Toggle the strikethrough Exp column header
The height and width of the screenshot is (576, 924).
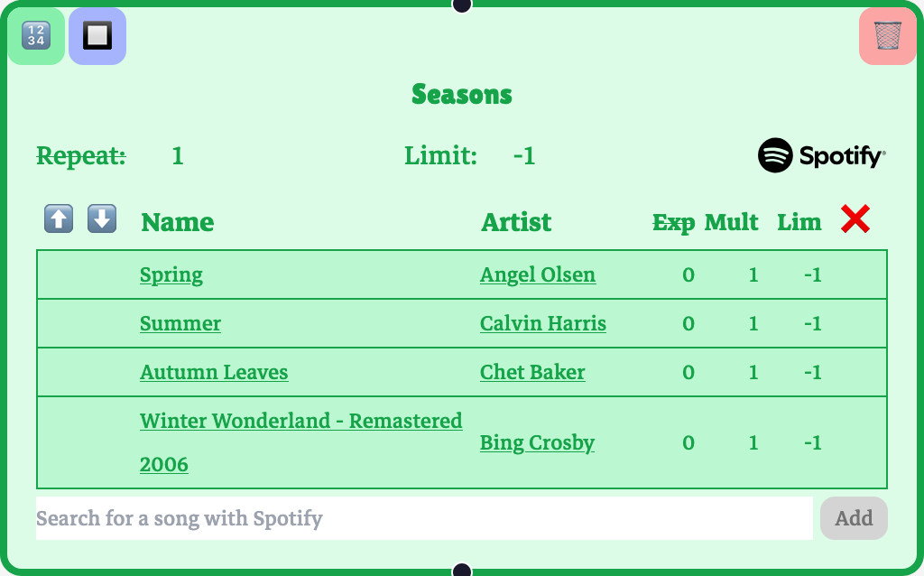pos(673,222)
